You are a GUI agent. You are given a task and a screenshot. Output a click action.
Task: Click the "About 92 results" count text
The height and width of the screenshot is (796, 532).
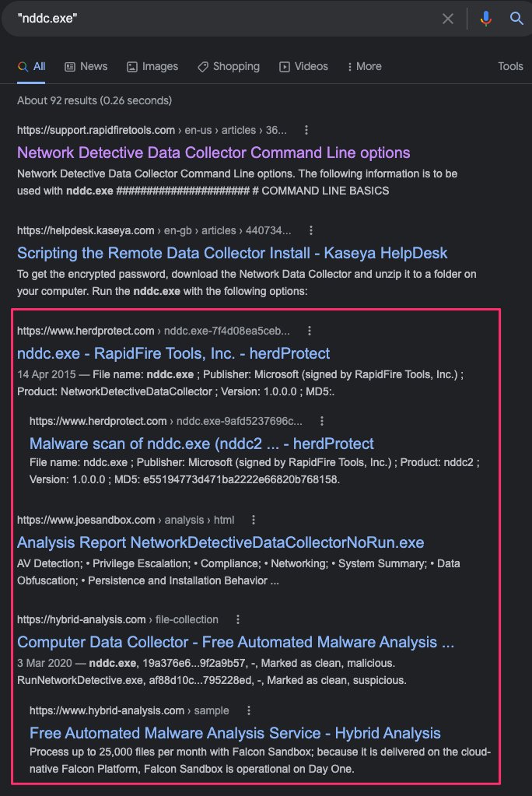tap(94, 100)
